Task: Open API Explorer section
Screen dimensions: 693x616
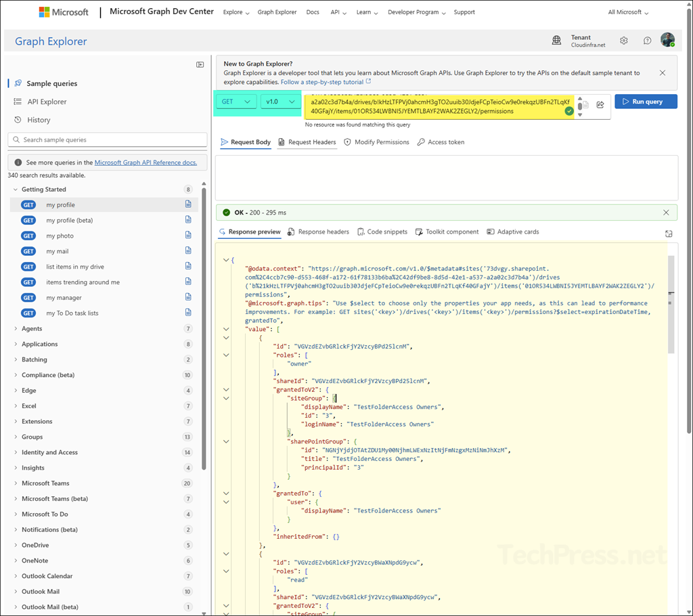Action: coord(47,102)
